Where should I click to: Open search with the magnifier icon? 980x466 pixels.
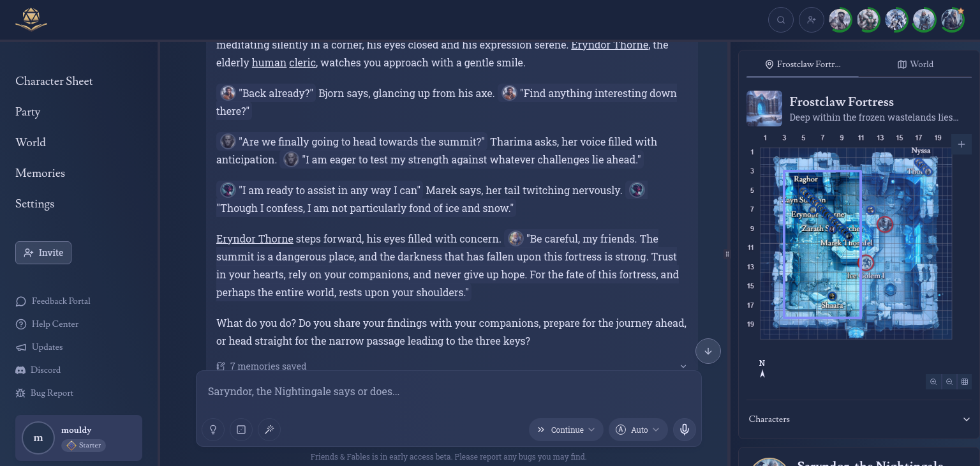coord(781,20)
